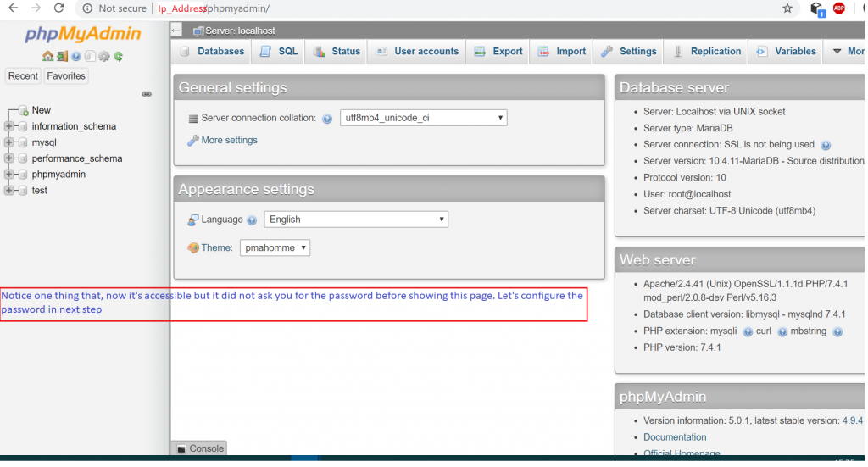Expand the phpmyadmin database node
This screenshot has height=467, width=868.
point(8,175)
